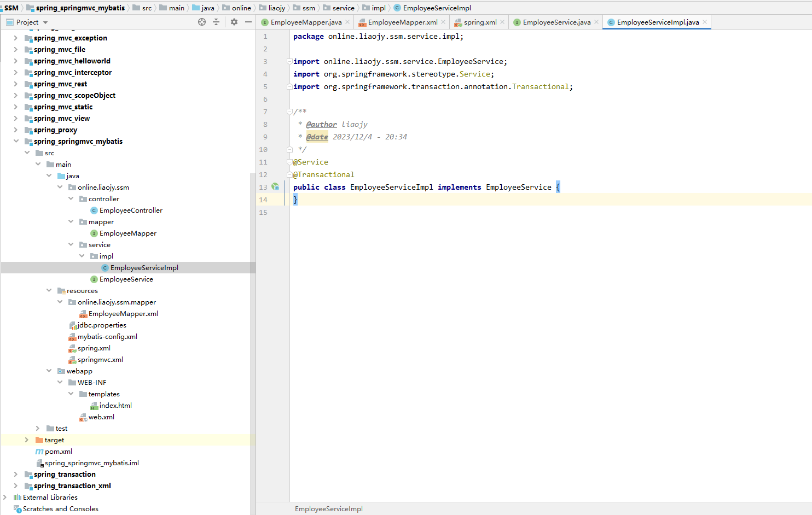Click EmployeeServiceImpl in editor breadcrumb footer

[x=329, y=509]
